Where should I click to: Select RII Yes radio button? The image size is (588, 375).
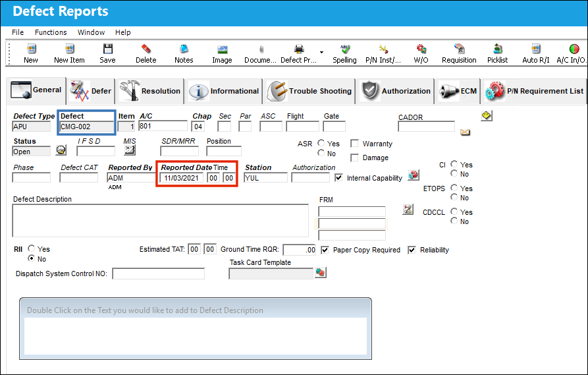32,248
